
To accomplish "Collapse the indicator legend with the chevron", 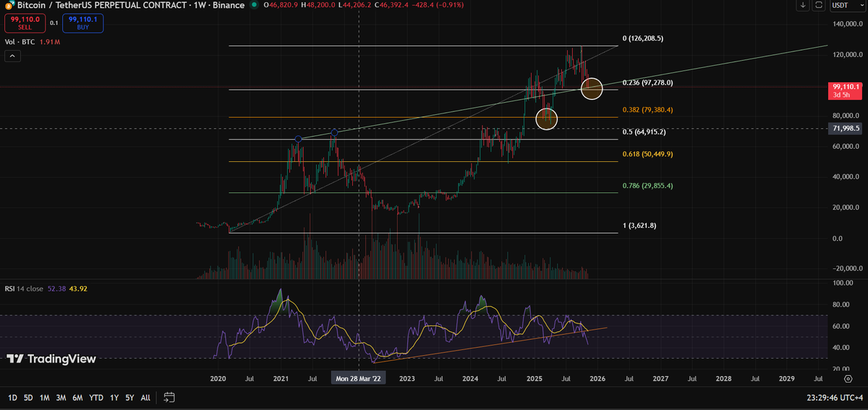I will coord(11,56).
